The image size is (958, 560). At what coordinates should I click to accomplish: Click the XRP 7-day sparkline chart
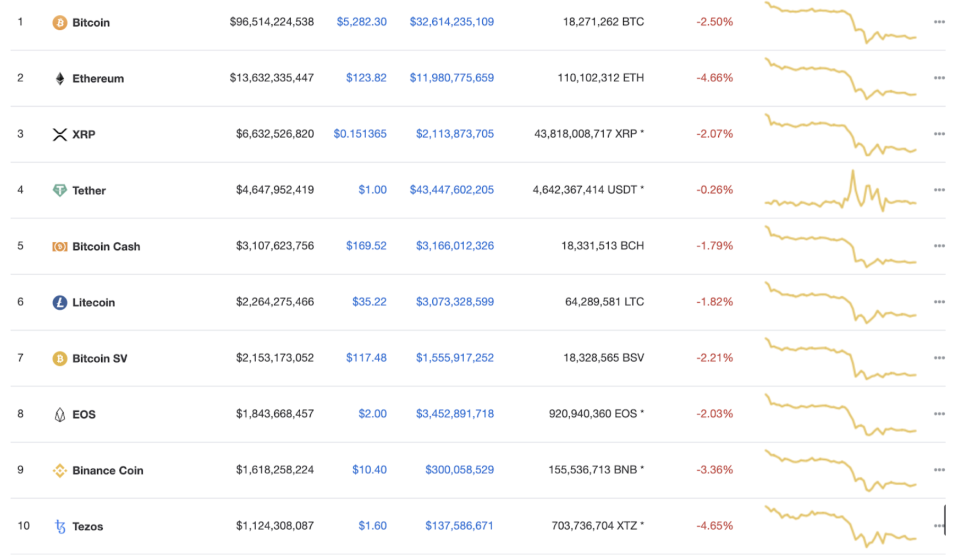coord(840,134)
